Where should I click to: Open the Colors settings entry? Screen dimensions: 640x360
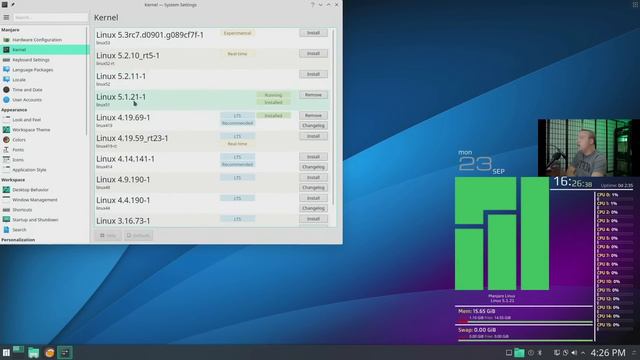43,140
